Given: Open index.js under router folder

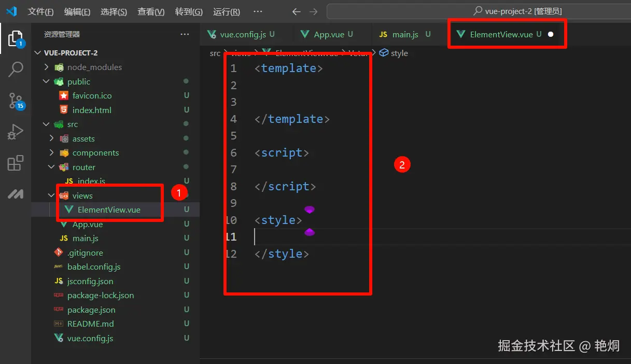Looking at the screenshot, I should coord(91,181).
